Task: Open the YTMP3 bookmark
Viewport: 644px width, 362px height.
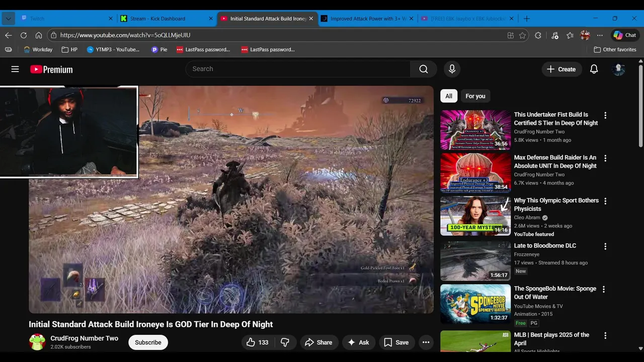Action: click(113, 49)
